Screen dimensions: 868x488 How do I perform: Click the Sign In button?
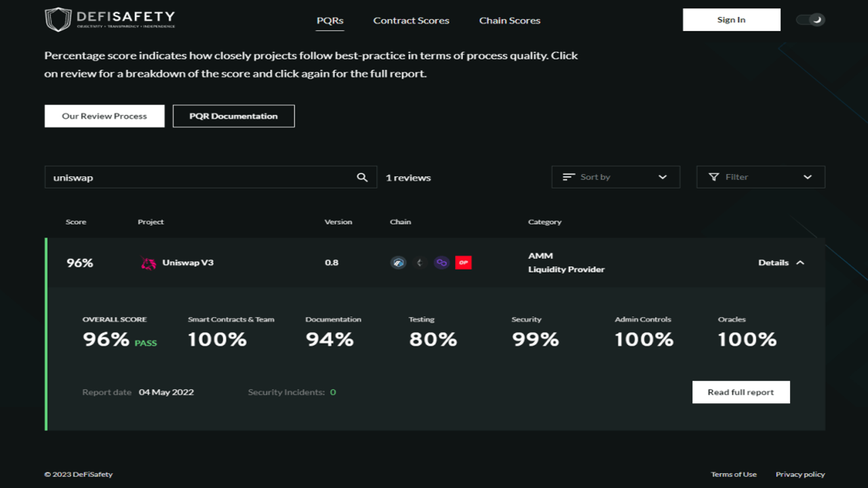pyautogui.click(x=732, y=20)
